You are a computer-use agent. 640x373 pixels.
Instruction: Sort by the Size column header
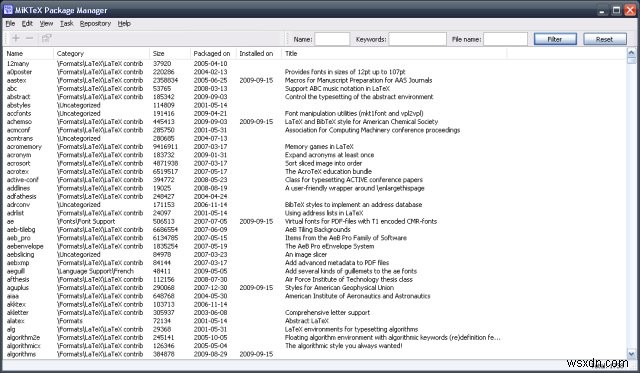170,53
